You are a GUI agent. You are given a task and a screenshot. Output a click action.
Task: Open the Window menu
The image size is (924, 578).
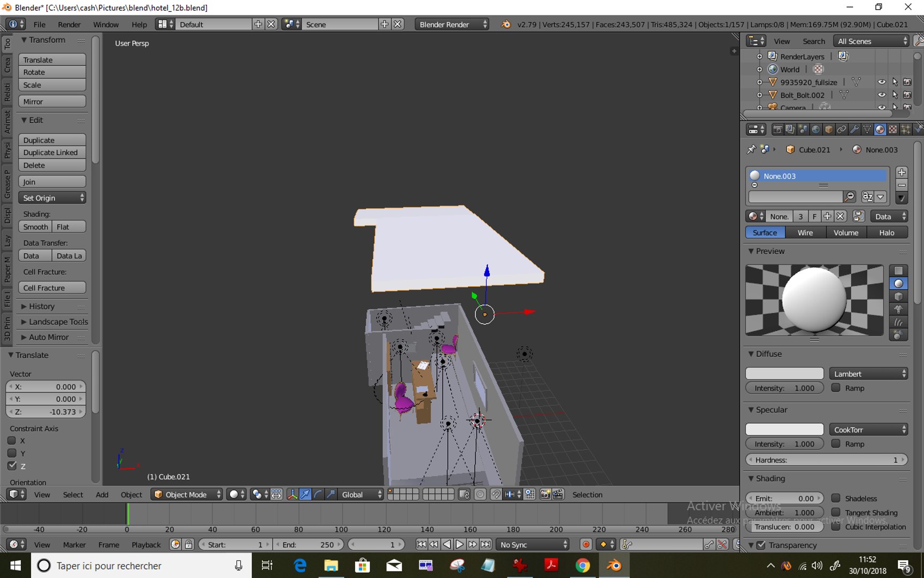(x=106, y=24)
